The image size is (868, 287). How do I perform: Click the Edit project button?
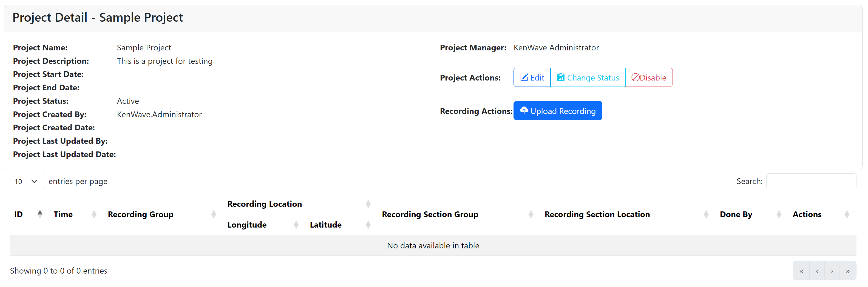click(x=532, y=78)
